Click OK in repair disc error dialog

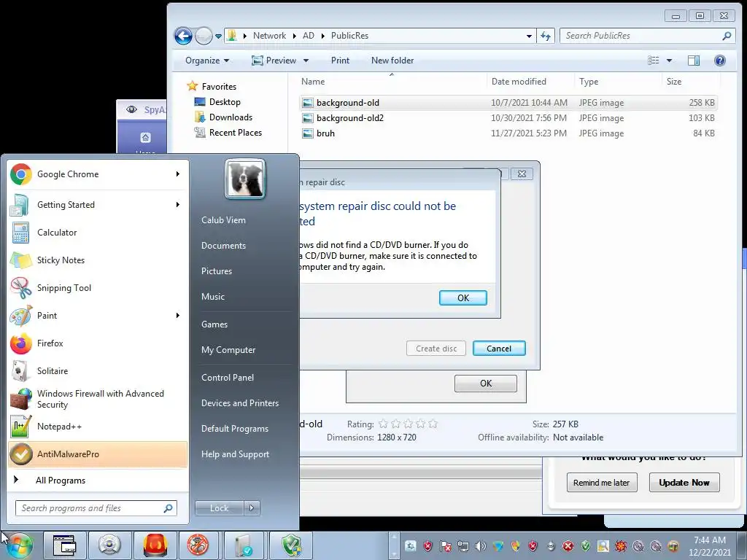pyautogui.click(x=463, y=298)
